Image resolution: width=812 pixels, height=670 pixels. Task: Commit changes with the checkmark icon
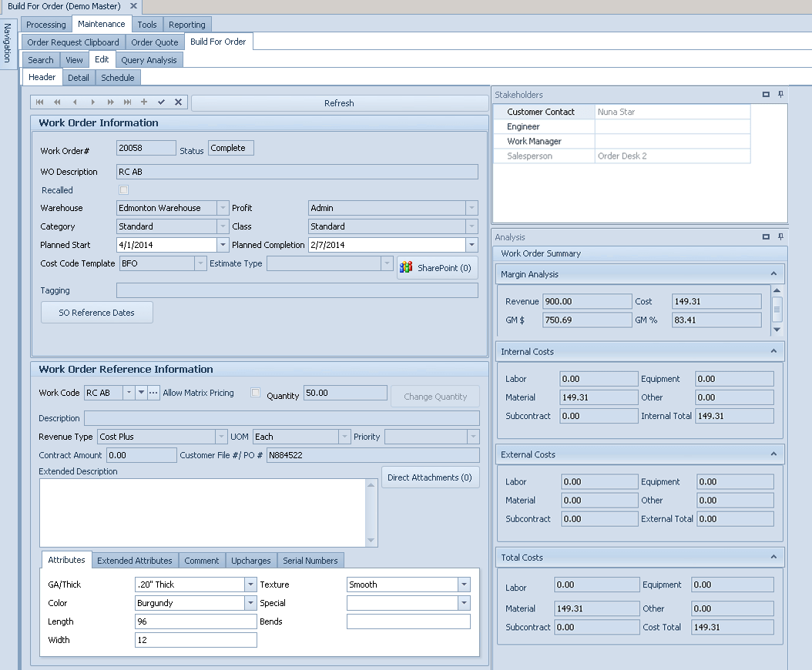(x=162, y=102)
